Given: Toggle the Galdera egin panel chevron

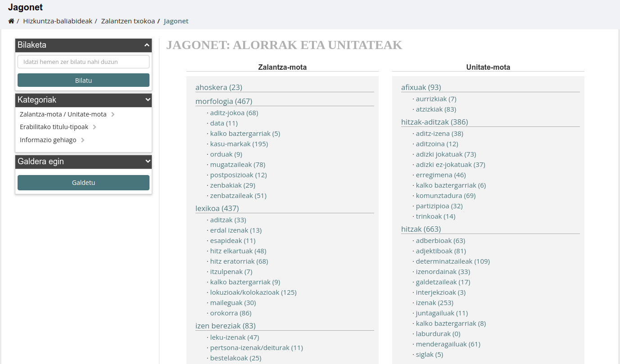Looking at the screenshot, I should [147, 162].
